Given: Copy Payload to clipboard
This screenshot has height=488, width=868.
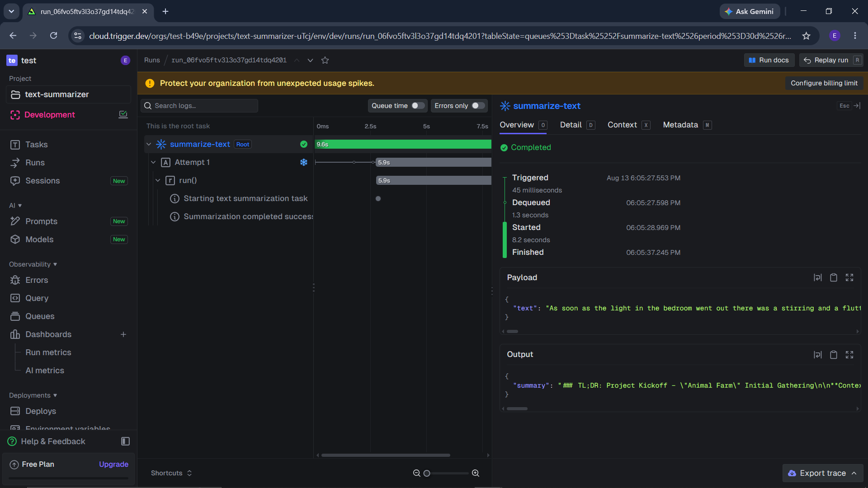Looking at the screenshot, I should tap(834, 277).
